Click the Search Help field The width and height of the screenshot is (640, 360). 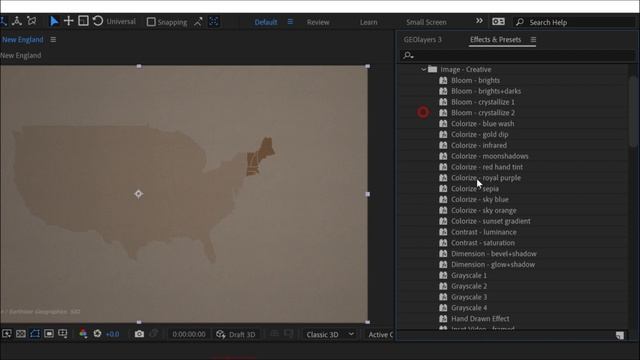[574, 22]
